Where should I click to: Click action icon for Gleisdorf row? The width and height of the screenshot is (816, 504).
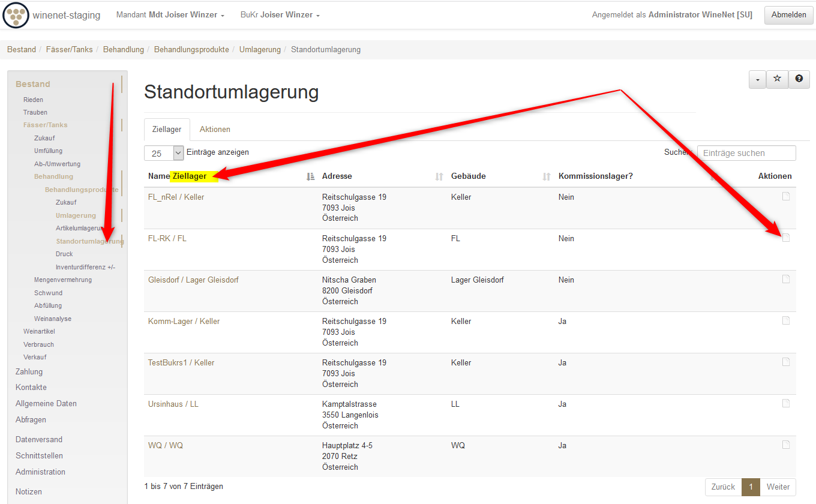tap(786, 280)
